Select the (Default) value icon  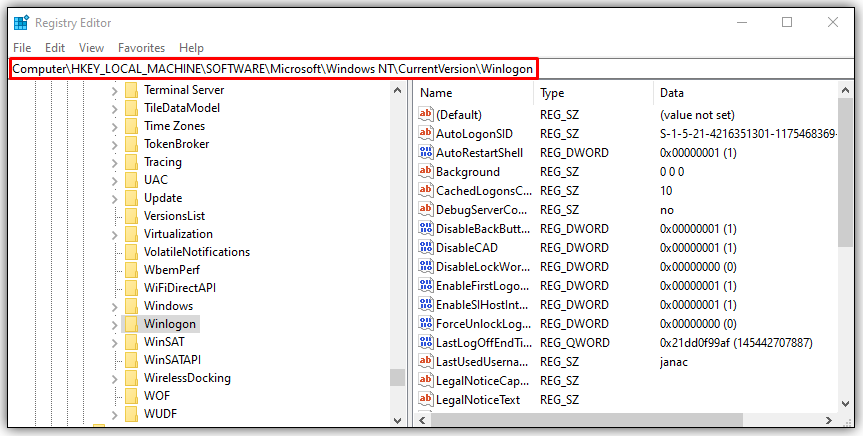(x=426, y=115)
